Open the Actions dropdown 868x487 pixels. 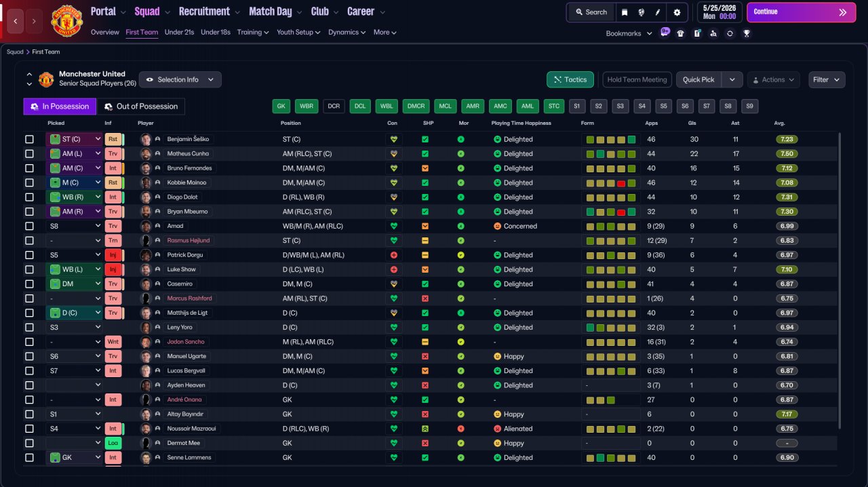click(774, 79)
